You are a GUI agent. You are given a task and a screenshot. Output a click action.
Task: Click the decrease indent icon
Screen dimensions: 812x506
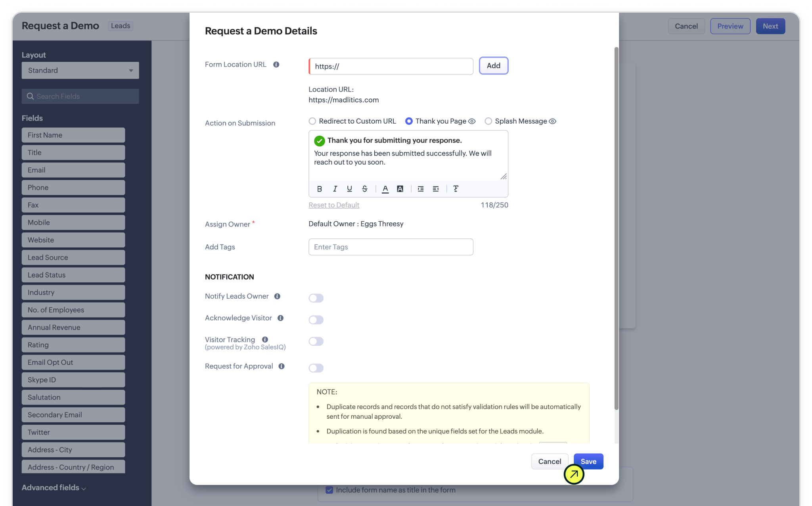click(x=436, y=189)
